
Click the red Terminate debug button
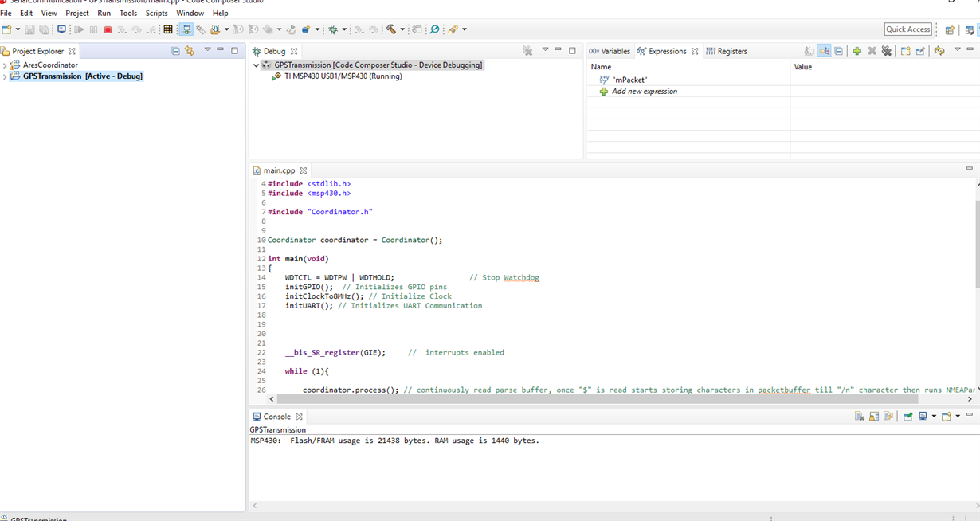coord(108,29)
